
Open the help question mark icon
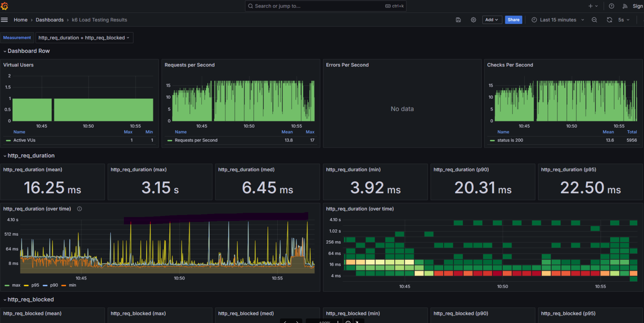[x=612, y=6]
